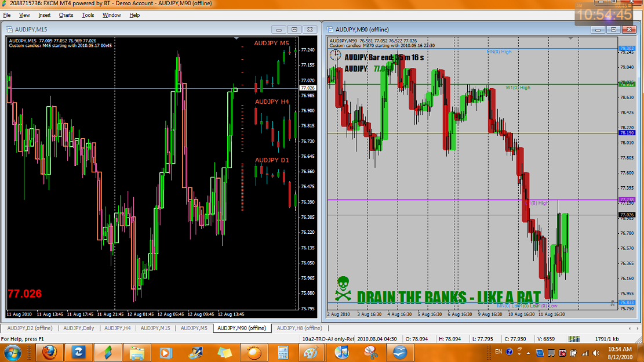Open the Charts menu

coord(66,15)
